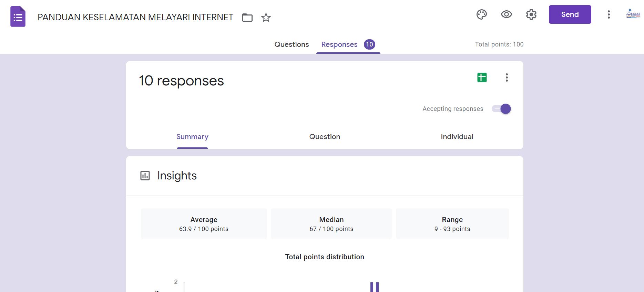The image size is (644, 292).
Task: Open the header more options menu
Action: coord(609,14)
